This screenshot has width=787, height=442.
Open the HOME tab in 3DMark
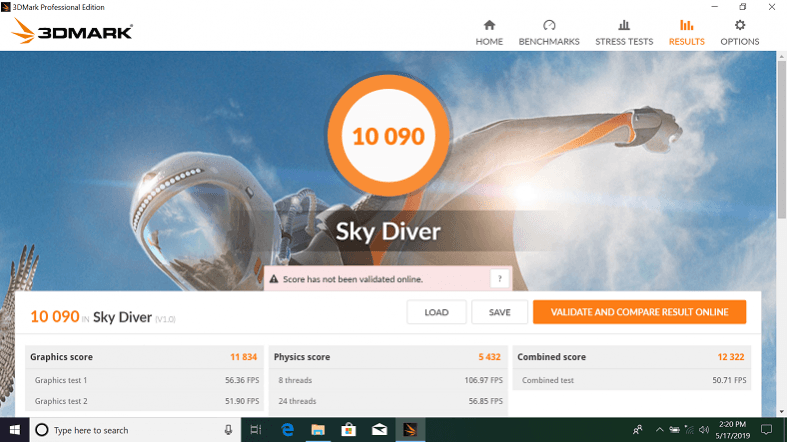click(489, 33)
